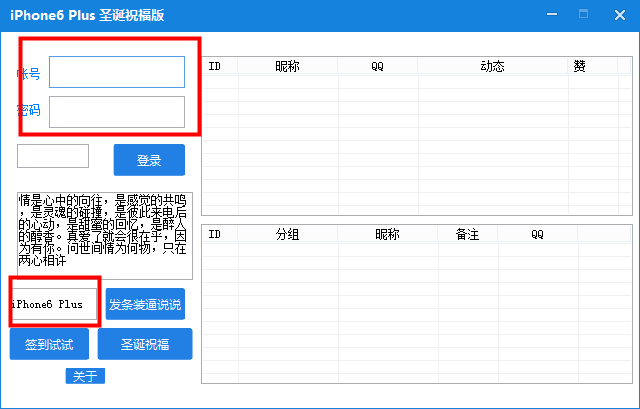The width and height of the screenshot is (640, 409).
Task: Click the 赞 column header
Action: 592,66
